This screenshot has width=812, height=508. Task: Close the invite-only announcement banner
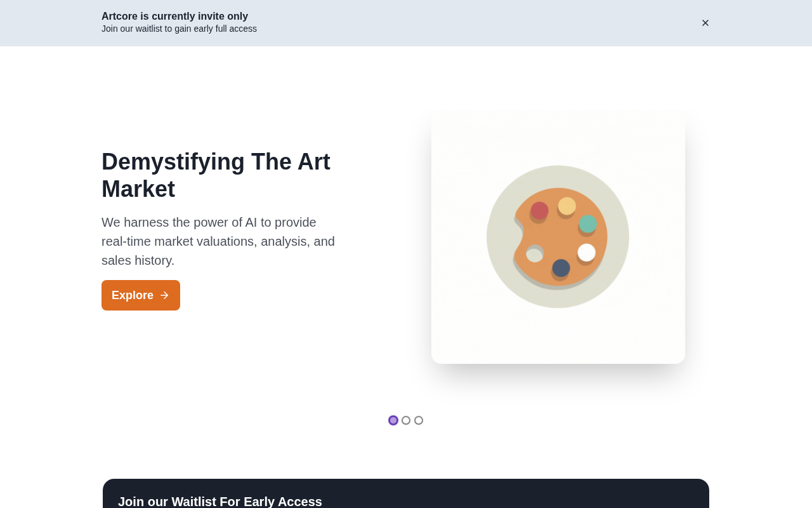click(x=705, y=23)
